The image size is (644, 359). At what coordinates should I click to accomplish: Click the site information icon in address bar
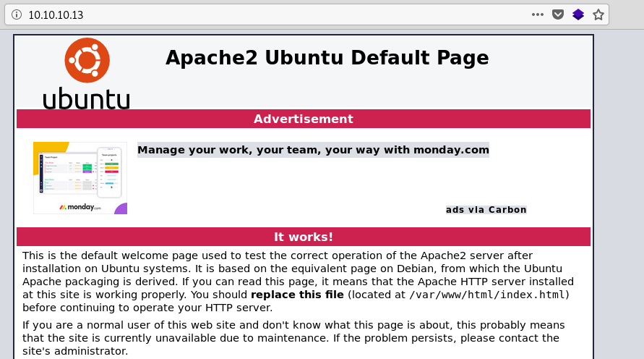point(17,14)
